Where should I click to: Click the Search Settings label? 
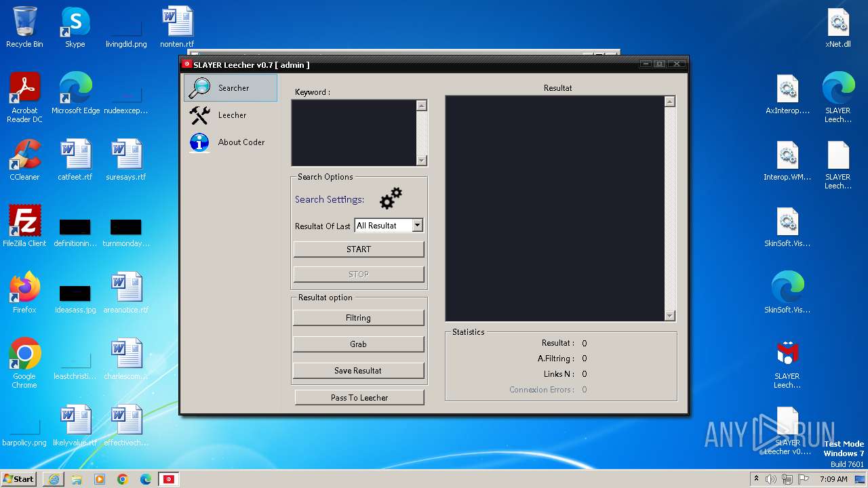[330, 199]
